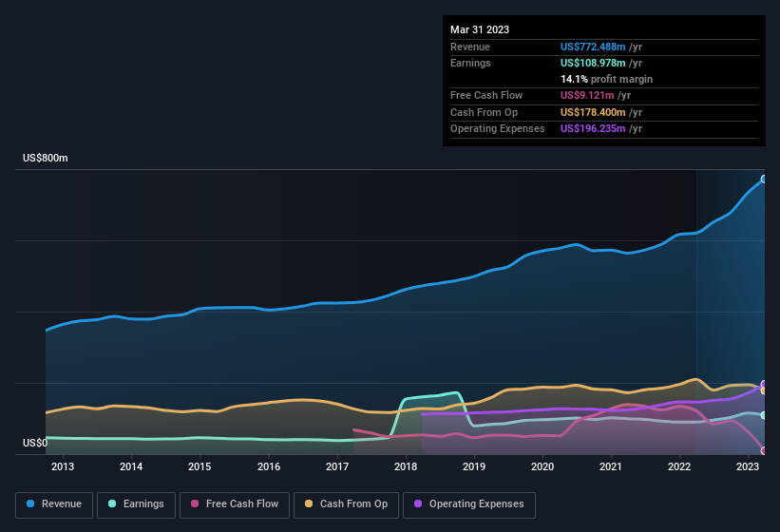Click the purple dot beside Operating Expenses
The width and height of the screenshot is (780, 532).
(419, 504)
